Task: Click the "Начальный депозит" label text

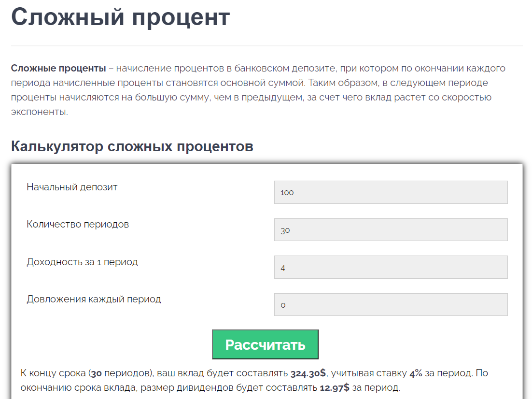Action: click(72, 187)
